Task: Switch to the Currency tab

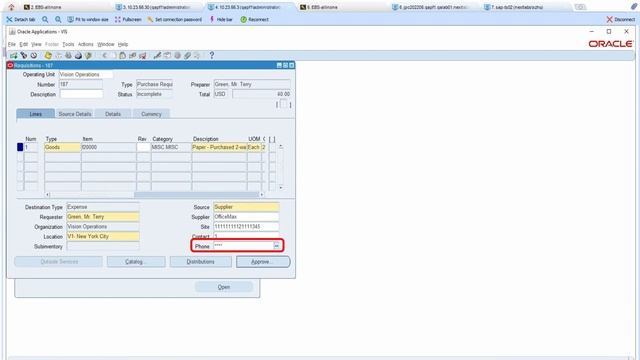Action: pos(151,114)
